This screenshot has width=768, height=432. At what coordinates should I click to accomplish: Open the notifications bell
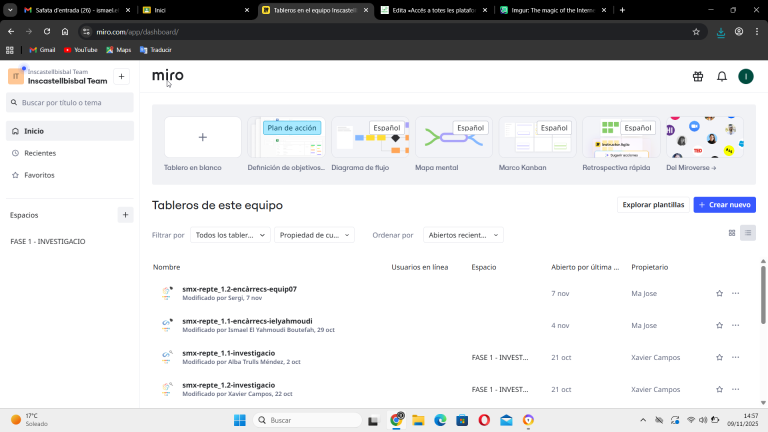722,76
